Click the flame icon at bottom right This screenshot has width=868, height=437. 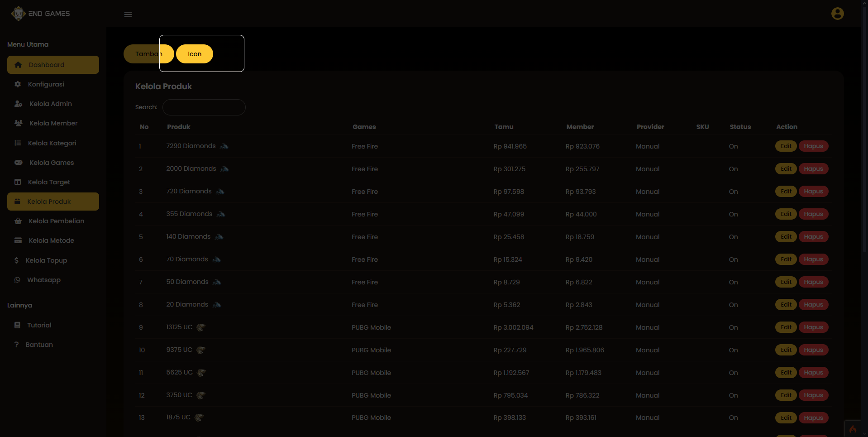click(x=853, y=429)
